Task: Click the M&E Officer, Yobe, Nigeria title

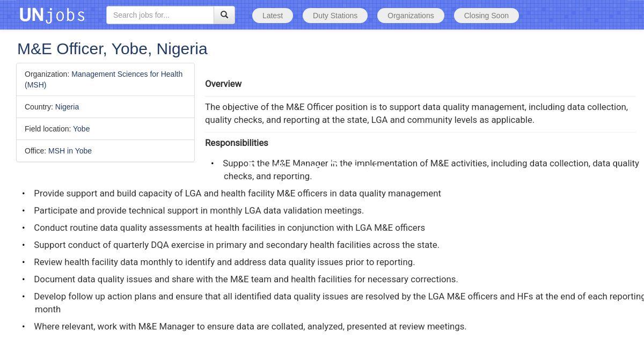Action: point(112,49)
